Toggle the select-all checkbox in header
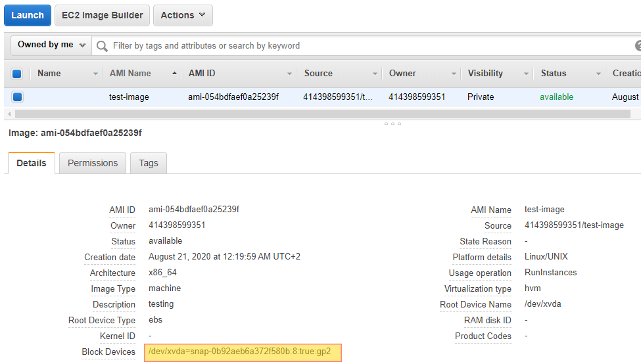Viewport: 641px width, 364px height. click(x=16, y=74)
